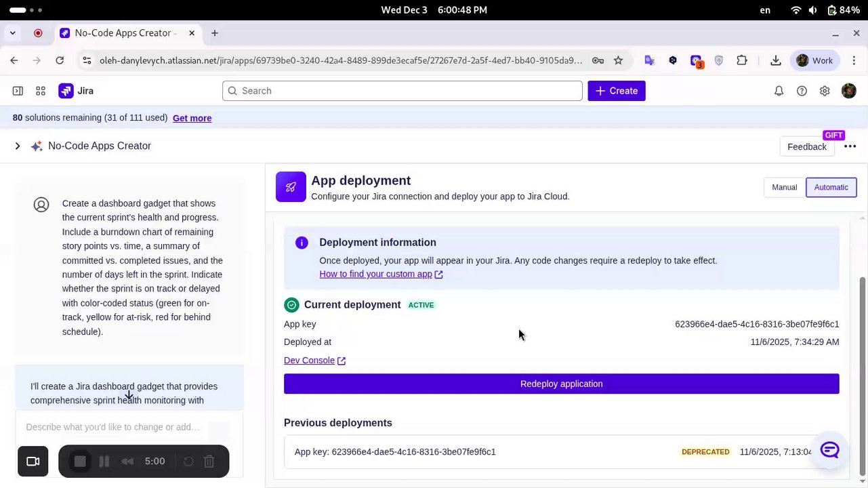
Task: Open the Get more solutions link
Action: coord(192,118)
